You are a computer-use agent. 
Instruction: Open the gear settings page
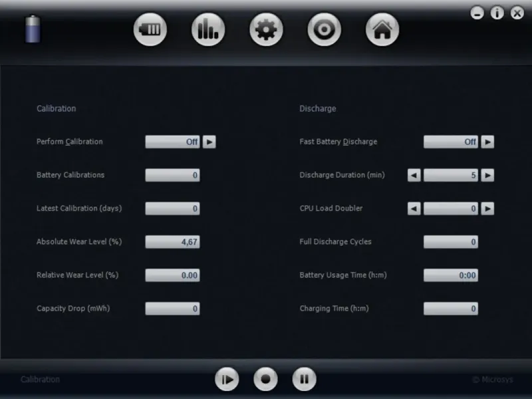click(266, 29)
